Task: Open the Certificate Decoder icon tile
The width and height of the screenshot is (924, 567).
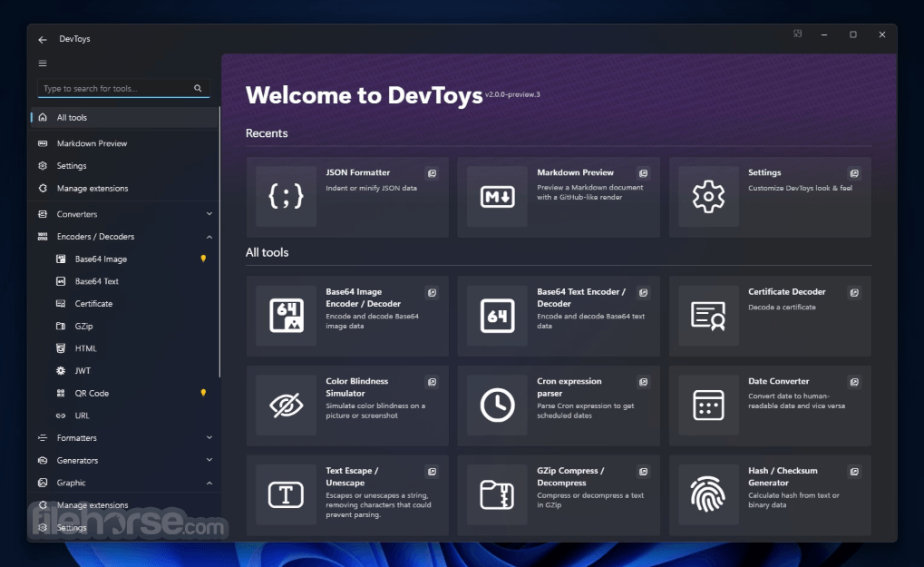Action: click(708, 316)
